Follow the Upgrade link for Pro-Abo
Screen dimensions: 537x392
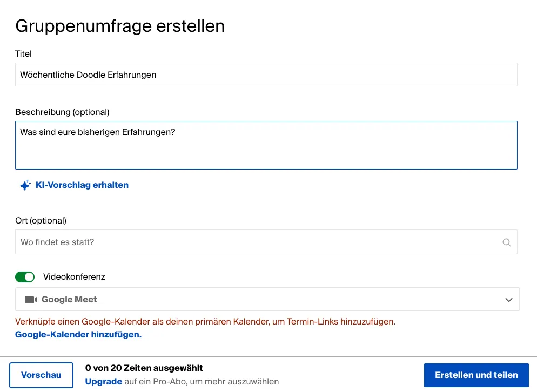103,382
